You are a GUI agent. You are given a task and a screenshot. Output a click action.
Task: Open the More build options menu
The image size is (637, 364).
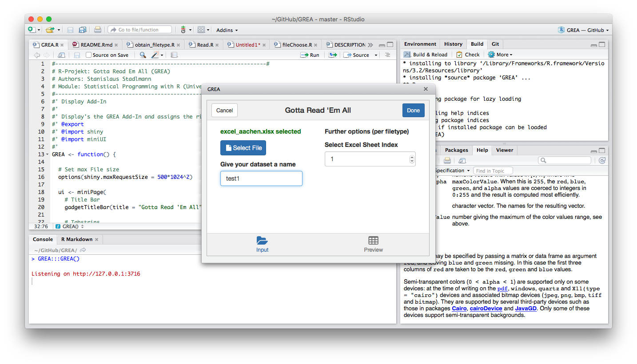click(500, 55)
